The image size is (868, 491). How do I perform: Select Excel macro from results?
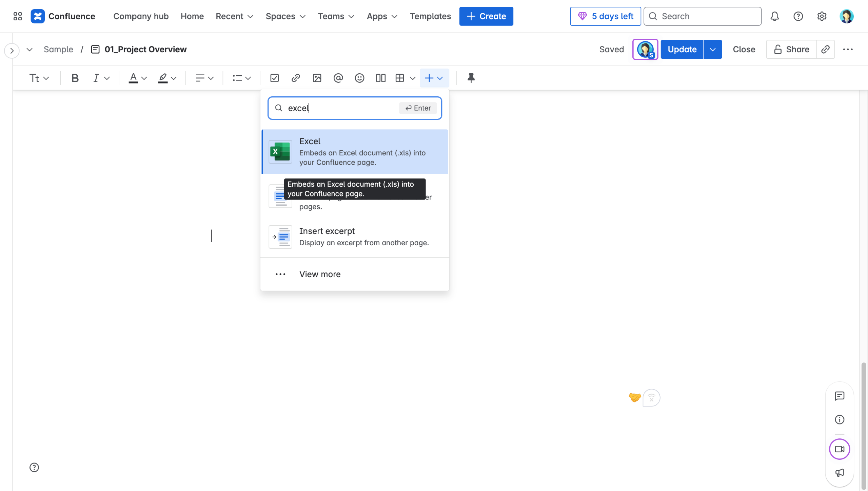point(355,151)
